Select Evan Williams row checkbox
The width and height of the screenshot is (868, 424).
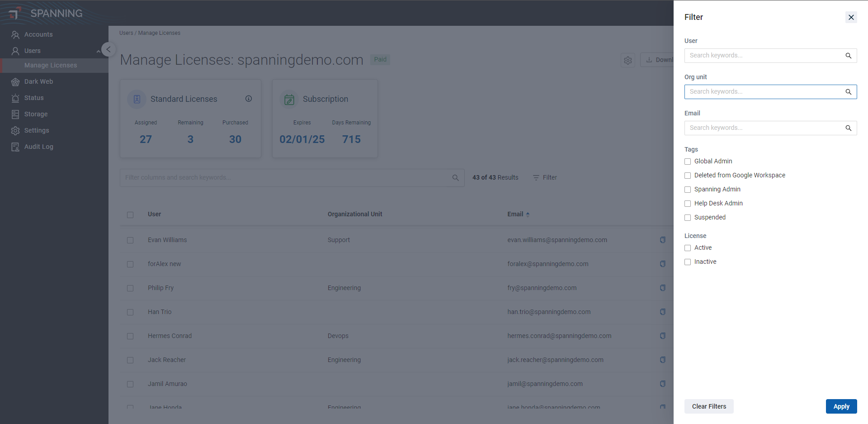click(130, 240)
